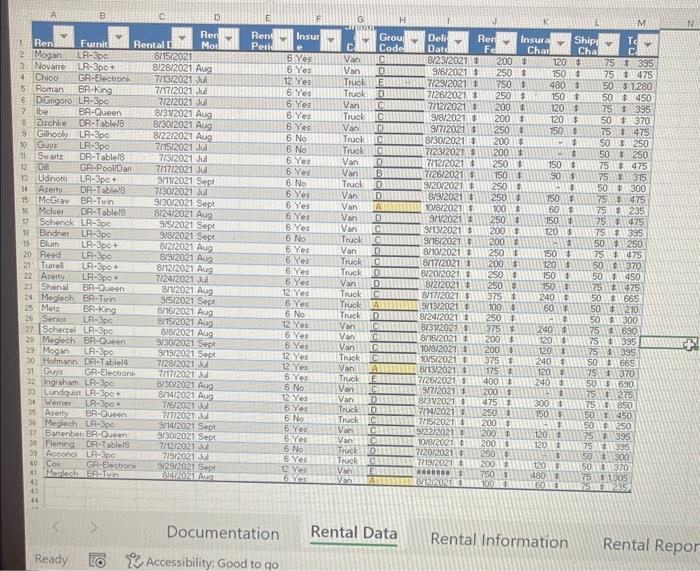
Task: Select column A header
Action: click(53, 15)
